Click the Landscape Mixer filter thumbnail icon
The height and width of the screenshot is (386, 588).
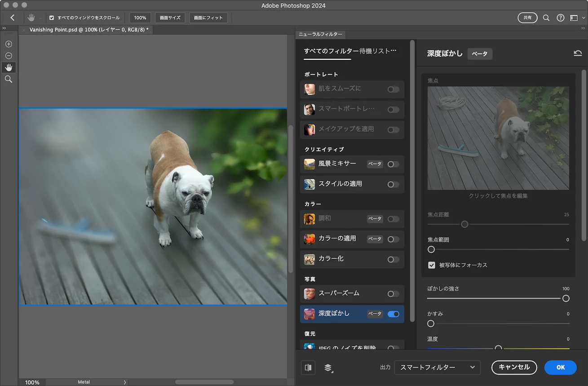[309, 164]
